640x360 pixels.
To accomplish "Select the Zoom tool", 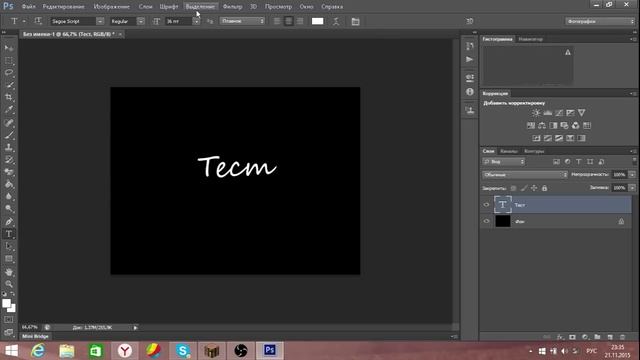I will click(9, 284).
